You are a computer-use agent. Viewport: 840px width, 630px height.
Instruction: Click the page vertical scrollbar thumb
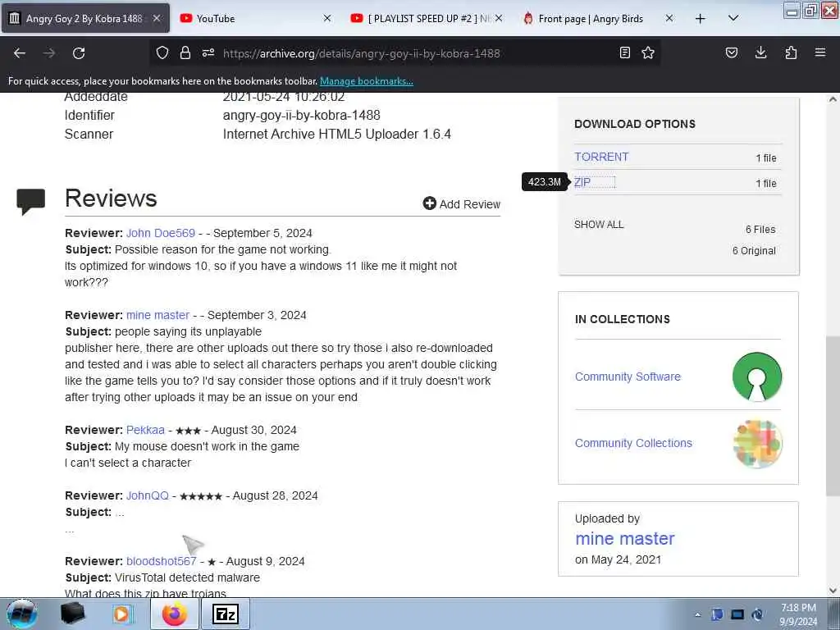833,415
